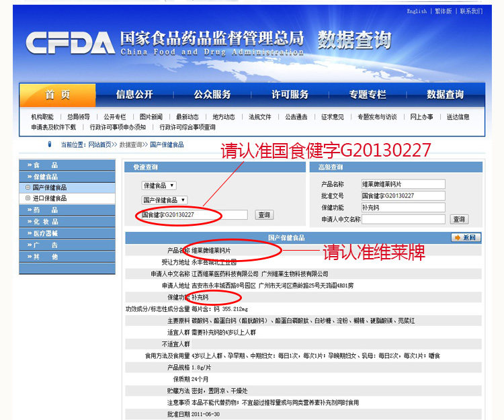This screenshot has height=420, width=504.
Task: Expand the 广告 sidebar category
Action: (67, 245)
